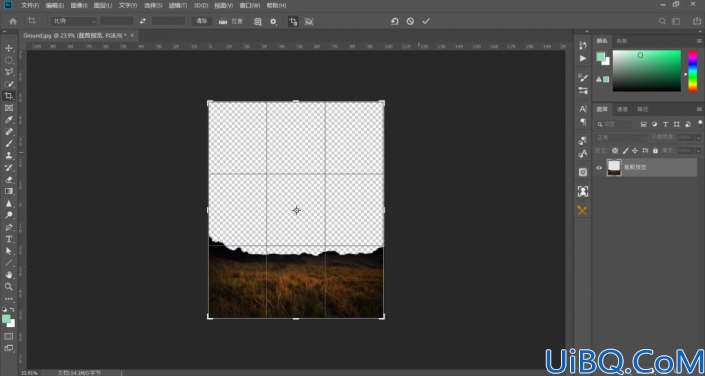Image resolution: width=705 pixels, height=376 pixels.
Task: Pick a color in the color field
Action: [x=647, y=71]
